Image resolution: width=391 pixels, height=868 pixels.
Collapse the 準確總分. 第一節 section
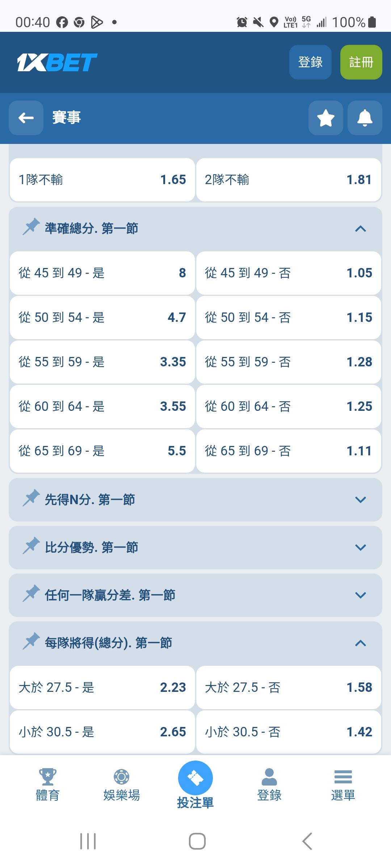[x=360, y=229]
